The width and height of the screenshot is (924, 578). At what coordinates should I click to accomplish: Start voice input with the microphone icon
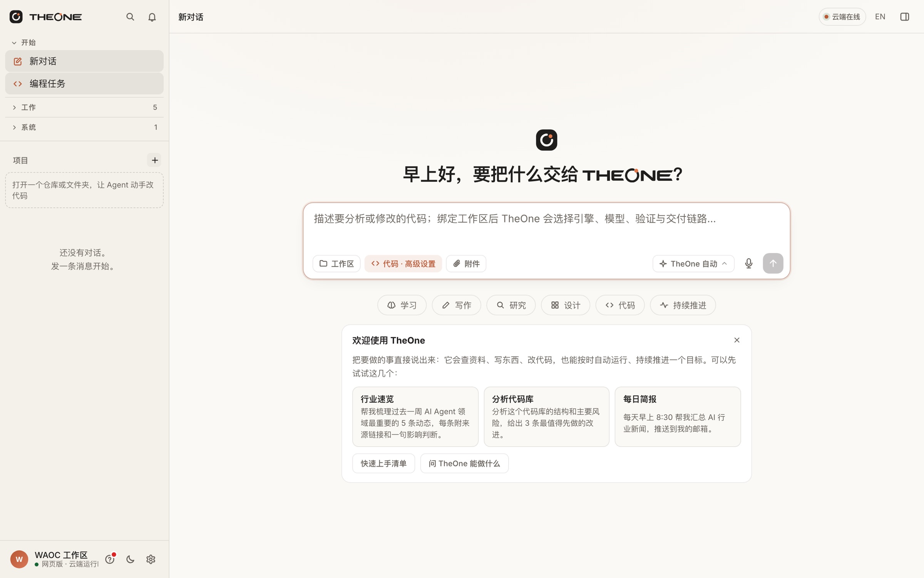(x=748, y=264)
